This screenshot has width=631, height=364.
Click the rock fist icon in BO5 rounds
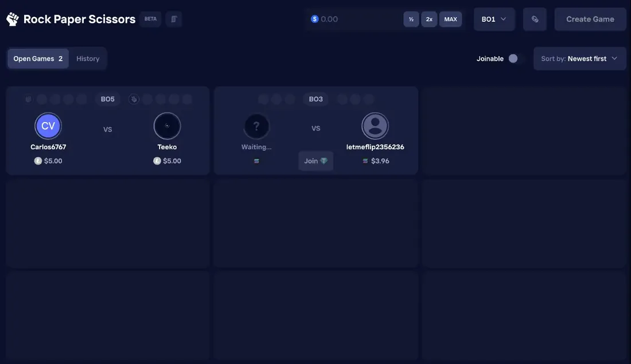(x=28, y=99)
